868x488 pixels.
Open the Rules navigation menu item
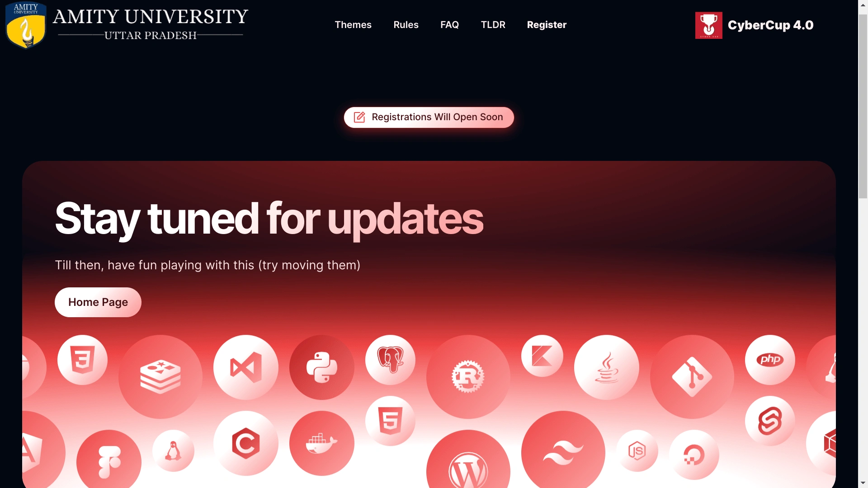point(406,24)
